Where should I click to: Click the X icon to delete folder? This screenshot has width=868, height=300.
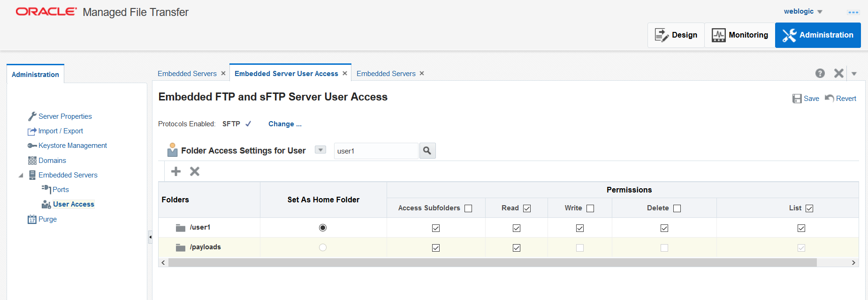click(x=195, y=171)
